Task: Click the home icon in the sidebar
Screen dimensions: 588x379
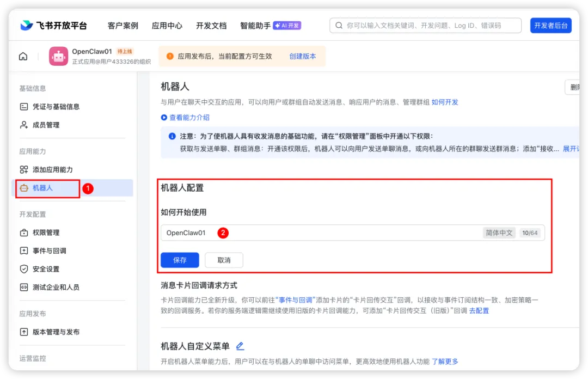Action: point(22,56)
